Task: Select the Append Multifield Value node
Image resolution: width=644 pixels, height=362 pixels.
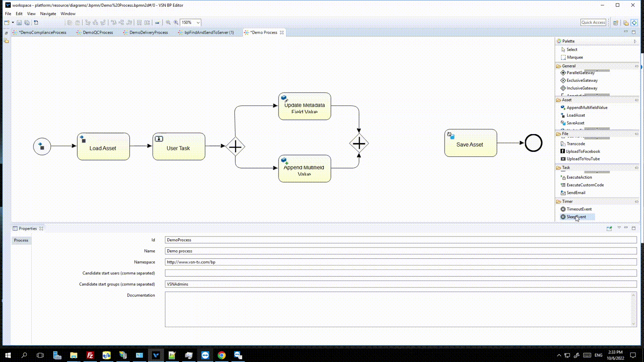Action: (305, 168)
